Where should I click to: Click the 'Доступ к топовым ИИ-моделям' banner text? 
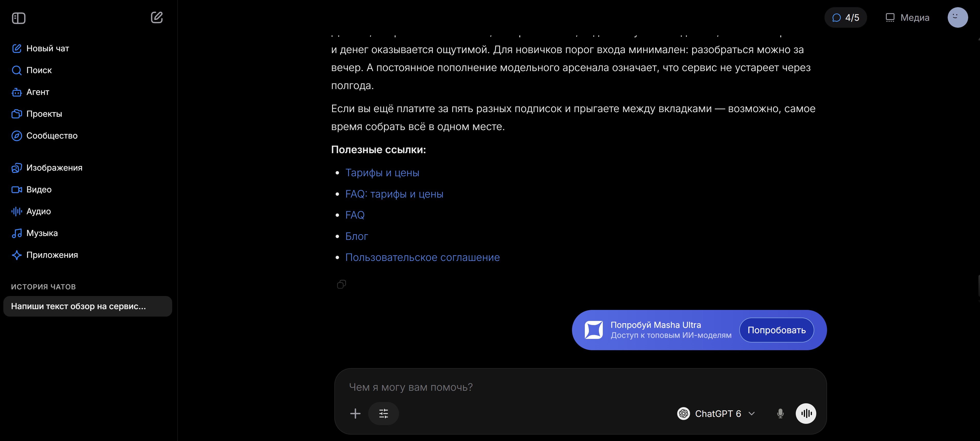tap(671, 335)
